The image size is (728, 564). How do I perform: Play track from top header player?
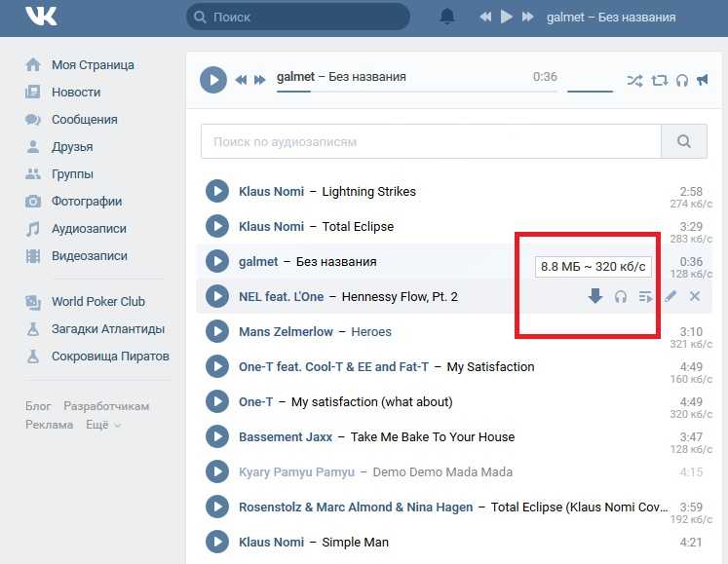507,18
